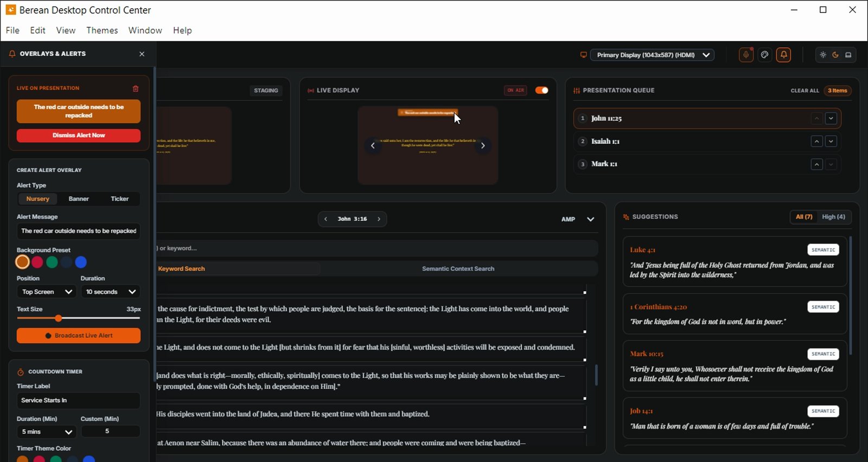Move Isaiah 1:1 up in queue
The width and height of the screenshot is (868, 462).
pyautogui.click(x=817, y=142)
